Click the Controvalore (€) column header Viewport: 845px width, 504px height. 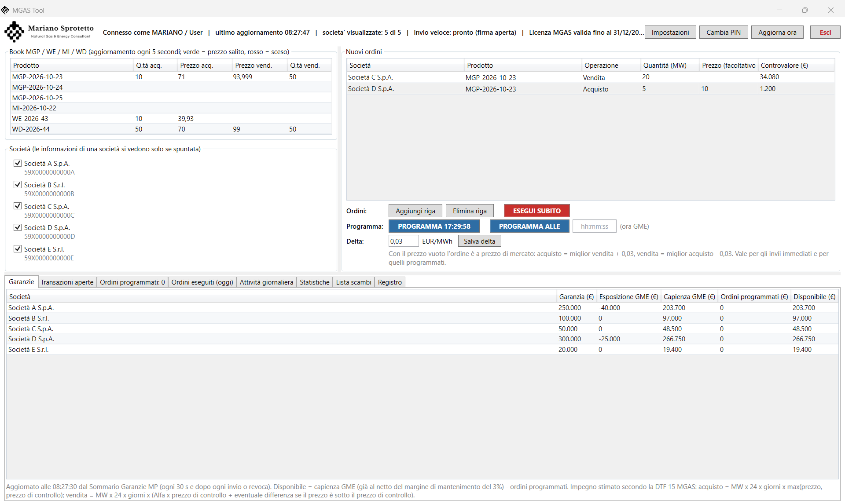pos(796,65)
